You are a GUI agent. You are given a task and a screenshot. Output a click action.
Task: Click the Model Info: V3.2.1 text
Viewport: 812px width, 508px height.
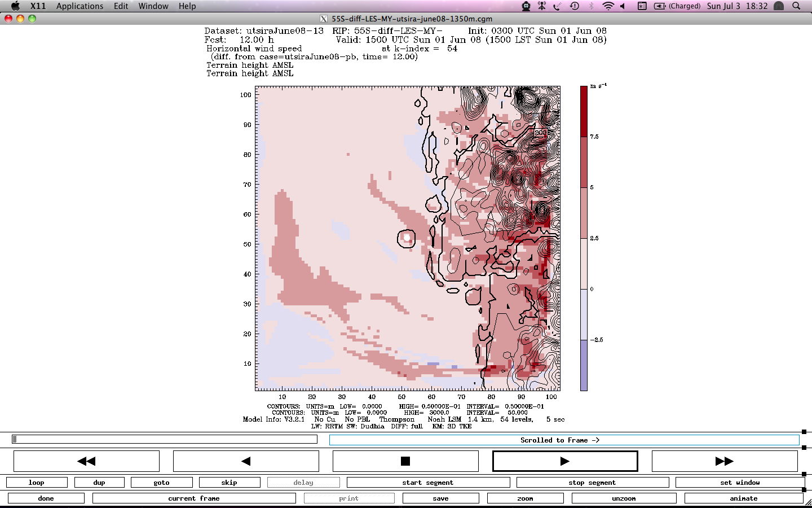click(273, 419)
